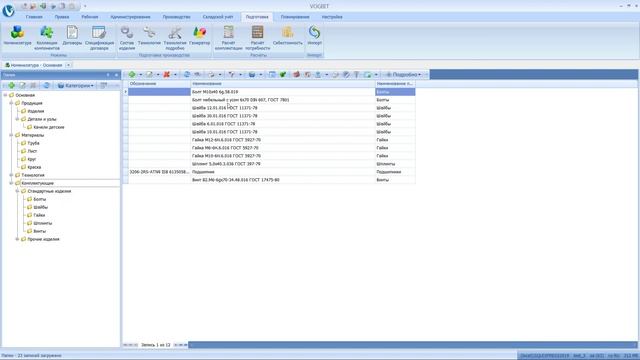Click the red cube icon in grid toolbar
Viewport: 640px width, 360px height.
coord(296,74)
